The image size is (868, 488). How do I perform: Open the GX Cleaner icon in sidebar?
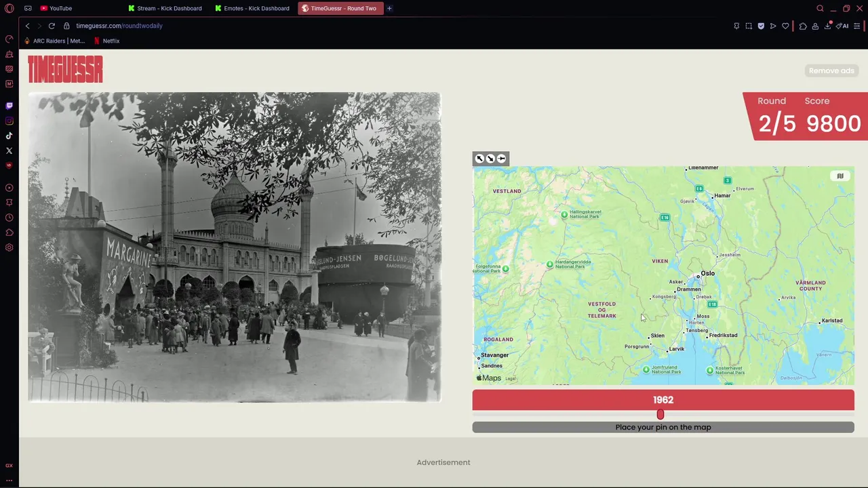click(9, 54)
